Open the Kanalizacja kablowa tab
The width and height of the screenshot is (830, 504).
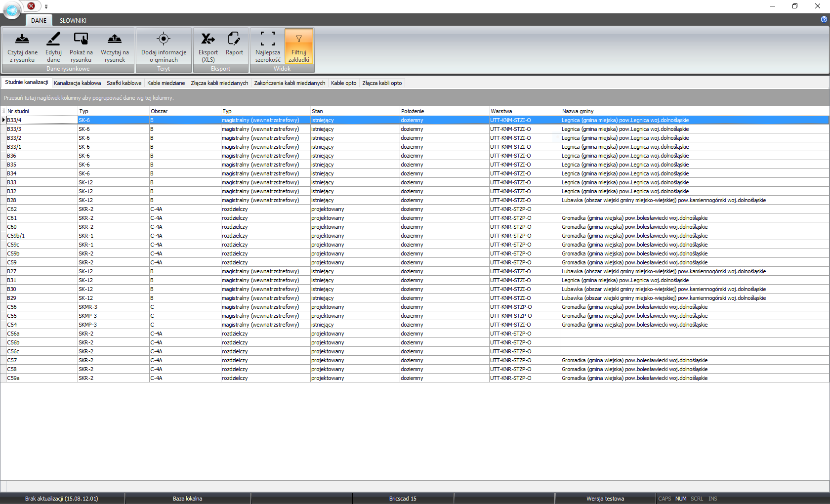point(77,83)
